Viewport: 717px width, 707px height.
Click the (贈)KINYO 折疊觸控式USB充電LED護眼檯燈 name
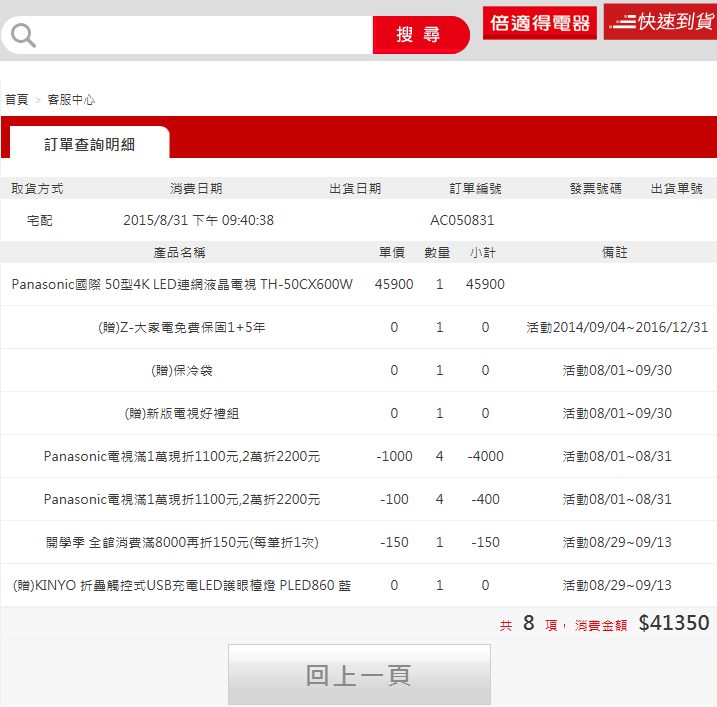coord(182,585)
